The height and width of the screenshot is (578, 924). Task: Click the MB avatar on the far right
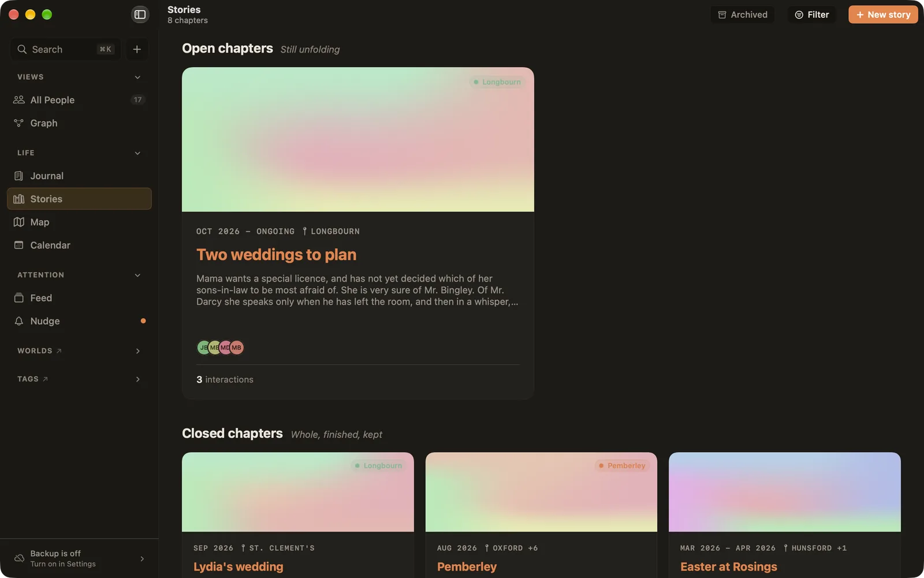pos(237,347)
